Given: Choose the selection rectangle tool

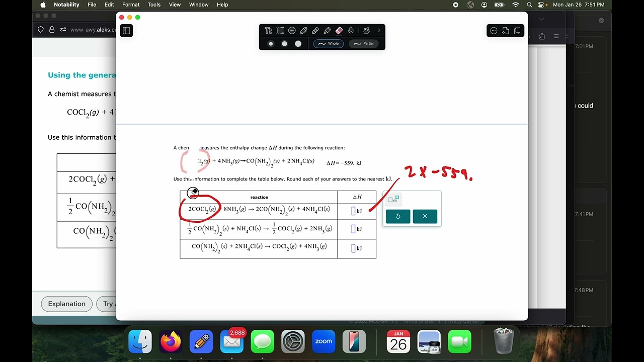Looking at the screenshot, I should [x=280, y=31].
